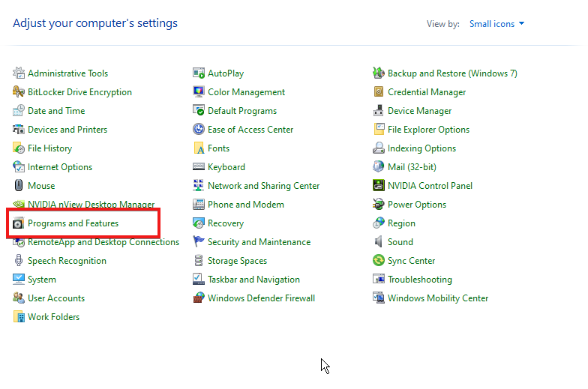Screen dimensions: 588x389
Task: Open the Speech Recognition link
Action: pos(67,261)
